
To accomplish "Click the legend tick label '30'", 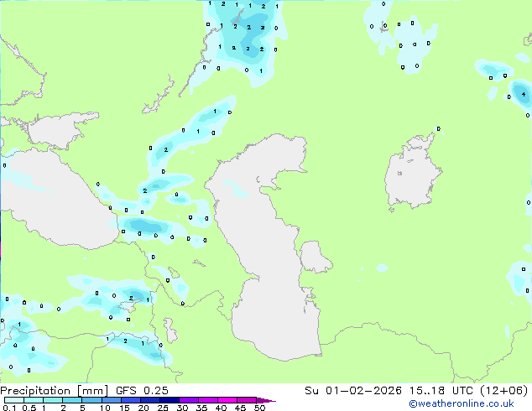I will coord(182,408).
